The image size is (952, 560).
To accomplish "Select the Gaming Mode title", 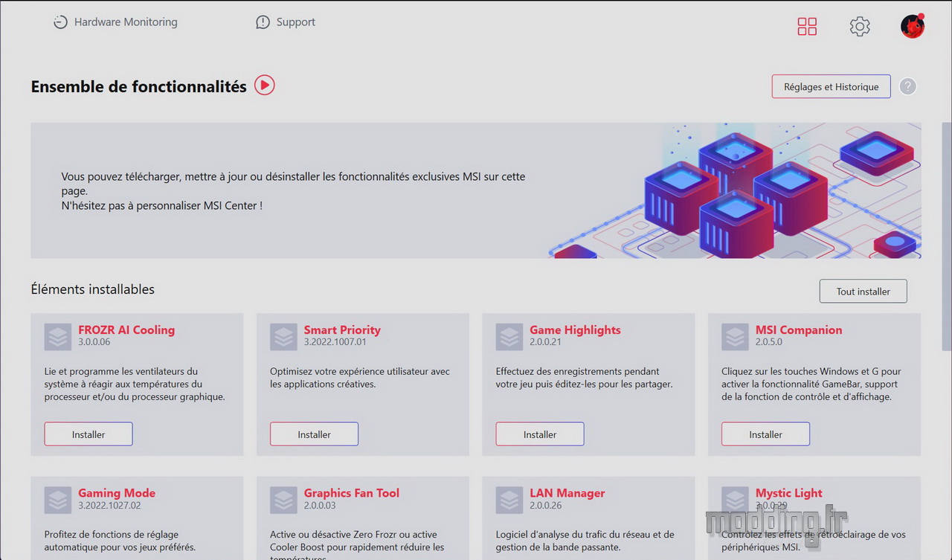I will point(117,493).
